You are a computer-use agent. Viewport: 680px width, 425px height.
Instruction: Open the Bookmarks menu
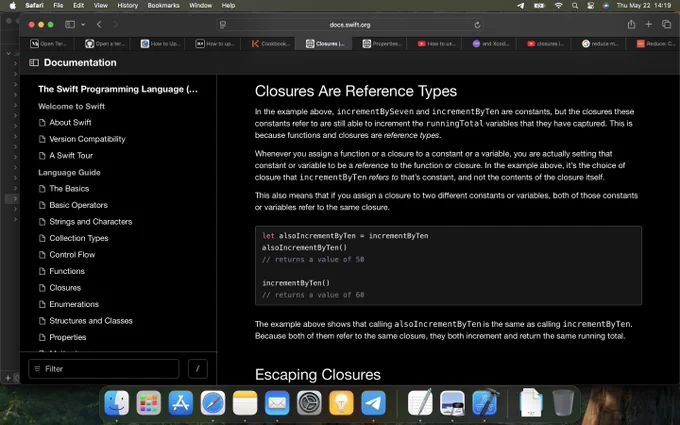(x=163, y=6)
